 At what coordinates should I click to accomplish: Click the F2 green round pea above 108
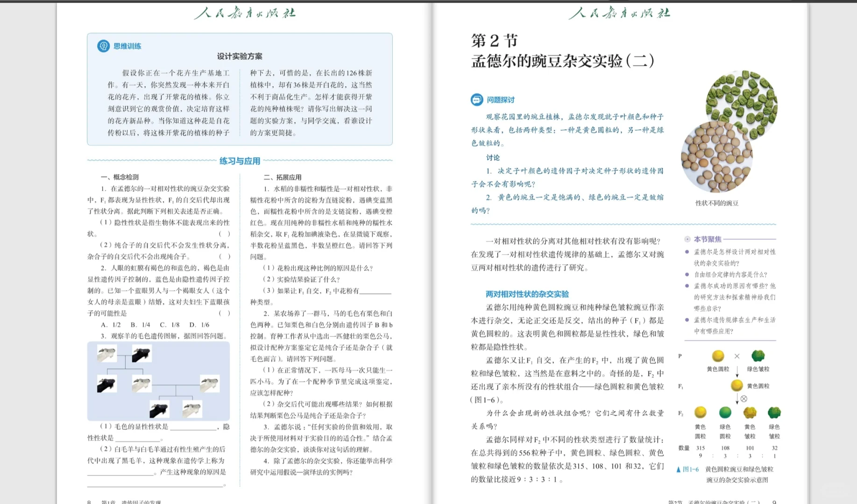(725, 413)
